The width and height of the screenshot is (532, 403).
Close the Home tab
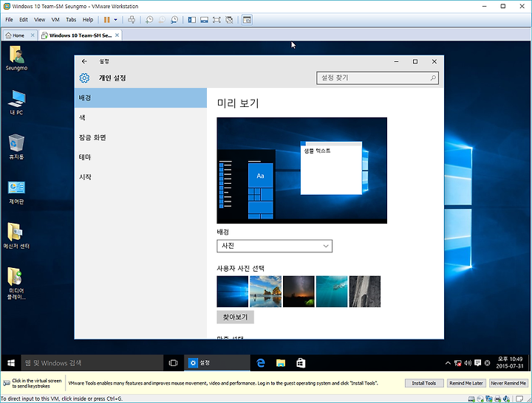tap(33, 35)
